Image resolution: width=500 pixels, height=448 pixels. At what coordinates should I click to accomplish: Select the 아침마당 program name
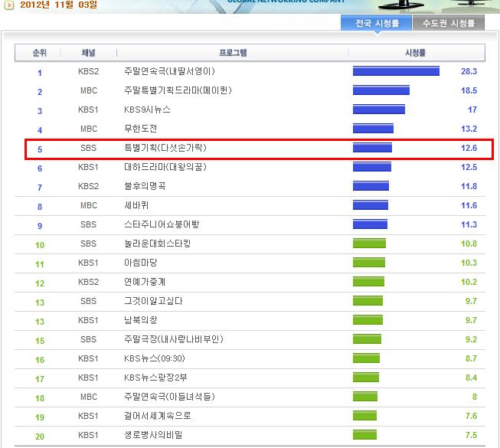point(140,263)
